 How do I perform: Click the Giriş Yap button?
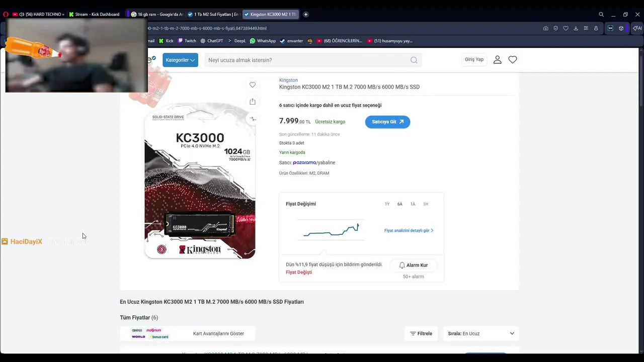pyautogui.click(x=474, y=59)
